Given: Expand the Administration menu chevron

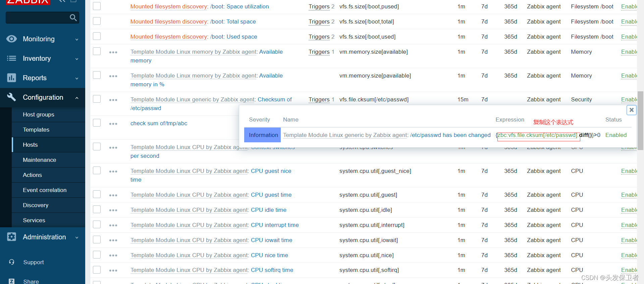Looking at the screenshot, I should pos(77,237).
